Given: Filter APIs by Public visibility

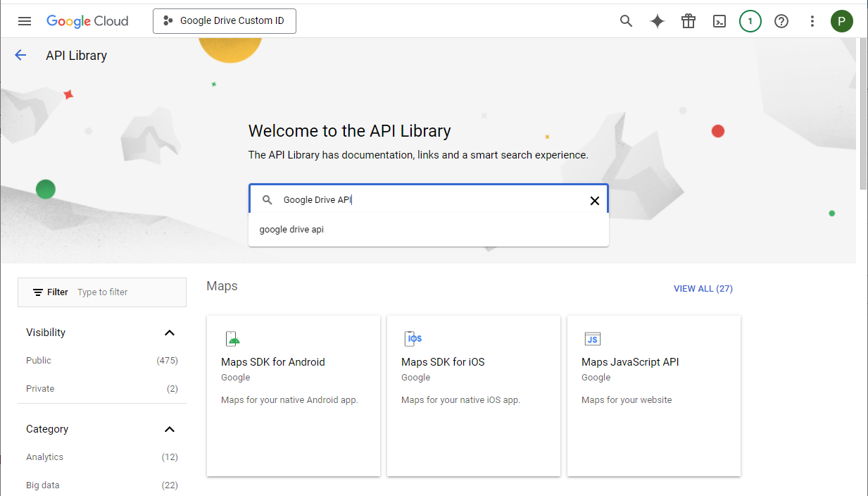Looking at the screenshot, I should pos(38,360).
